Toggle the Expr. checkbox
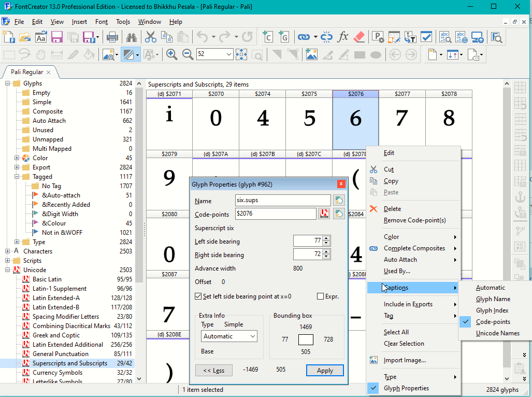The width and height of the screenshot is (532, 397). [x=320, y=296]
